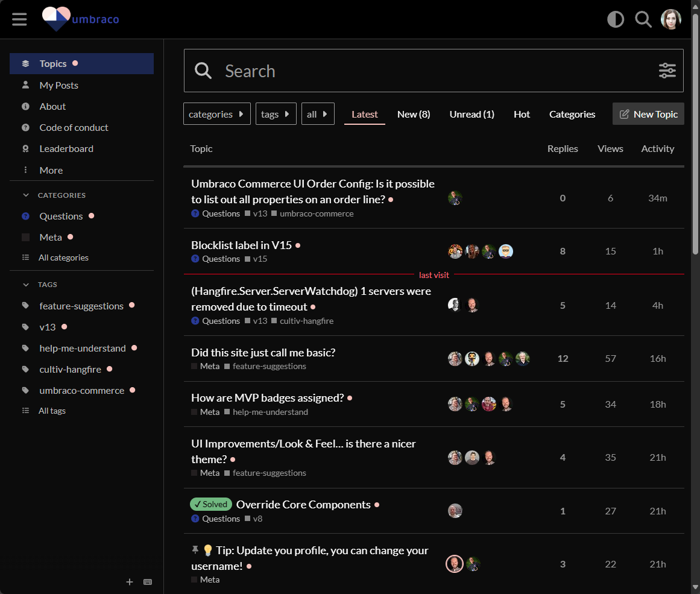This screenshot has height=594, width=700.
Task: Open advanced search filters icon
Action: pos(667,71)
